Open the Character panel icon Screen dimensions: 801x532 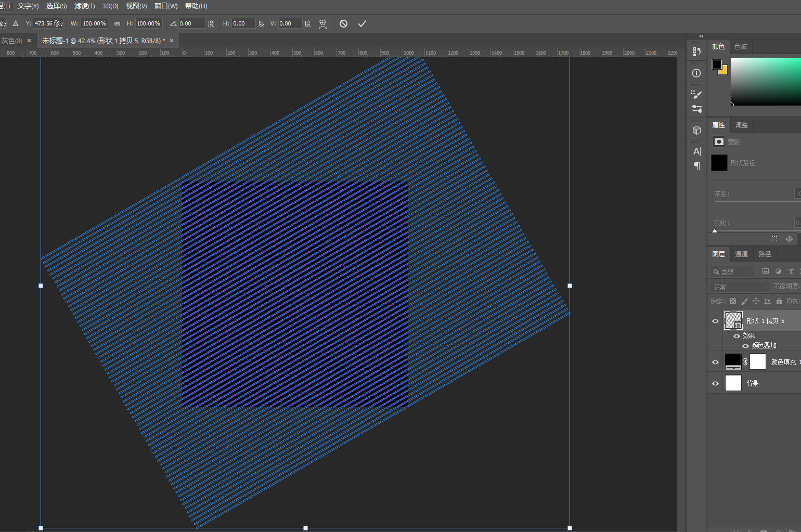[696, 151]
